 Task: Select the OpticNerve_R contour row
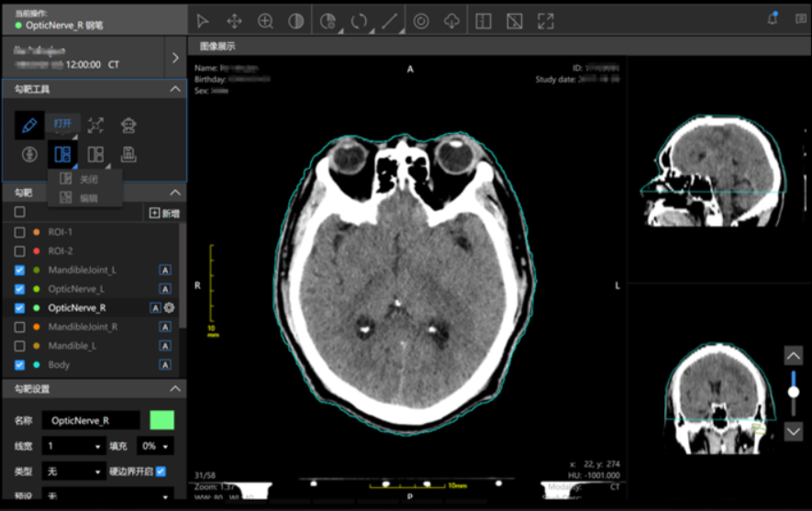point(91,308)
